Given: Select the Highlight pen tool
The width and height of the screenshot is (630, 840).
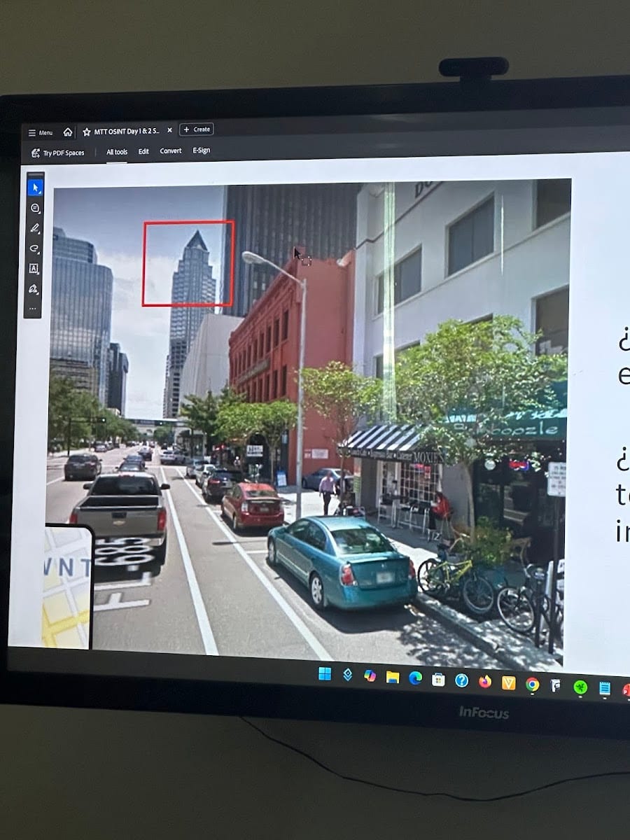Looking at the screenshot, I should (34, 228).
